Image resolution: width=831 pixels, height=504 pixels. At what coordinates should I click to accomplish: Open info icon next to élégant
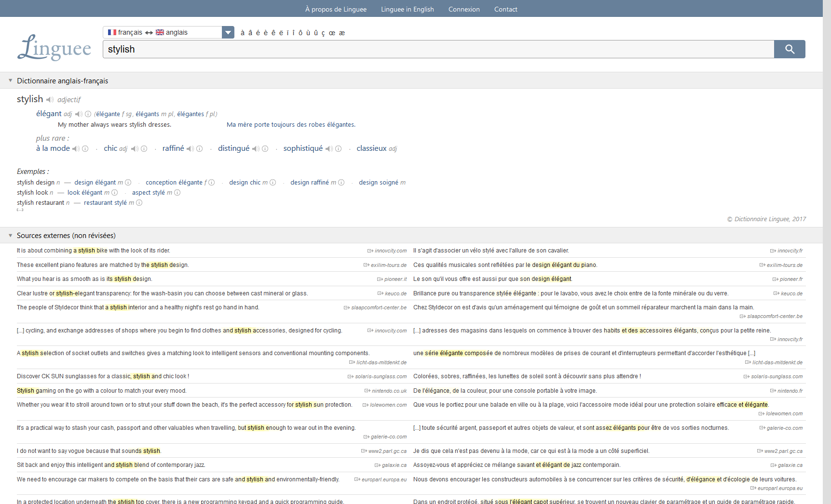(x=88, y=114)
